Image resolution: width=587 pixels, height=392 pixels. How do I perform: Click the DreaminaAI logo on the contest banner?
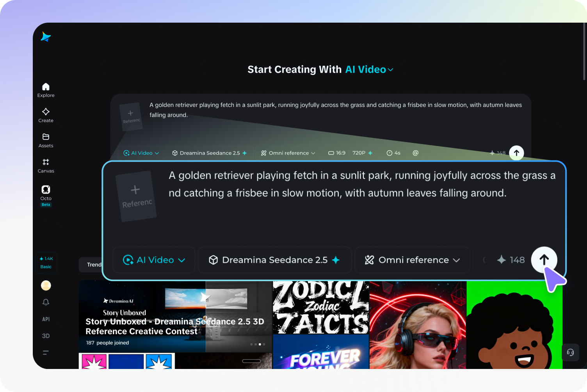[x=118, y=301]
